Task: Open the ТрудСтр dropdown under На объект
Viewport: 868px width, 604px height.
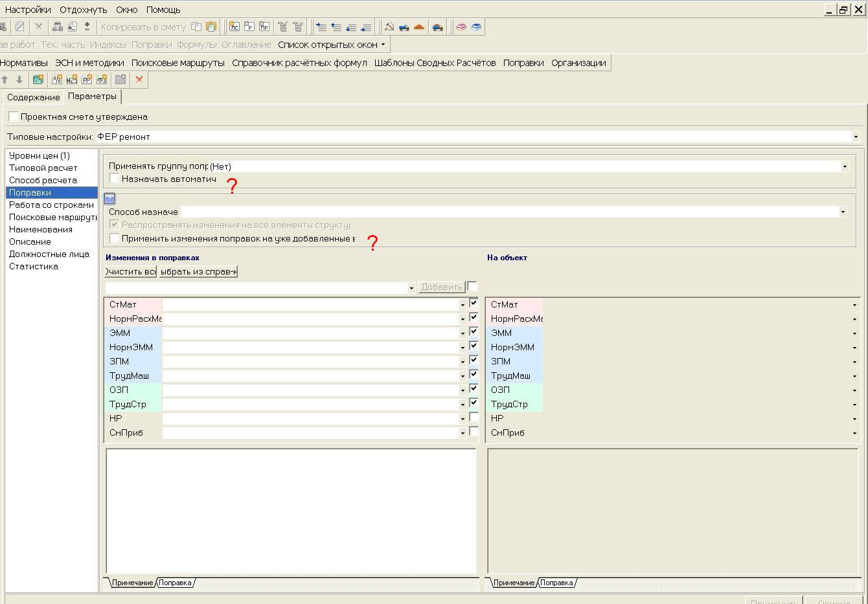Action: pos(854,405)
